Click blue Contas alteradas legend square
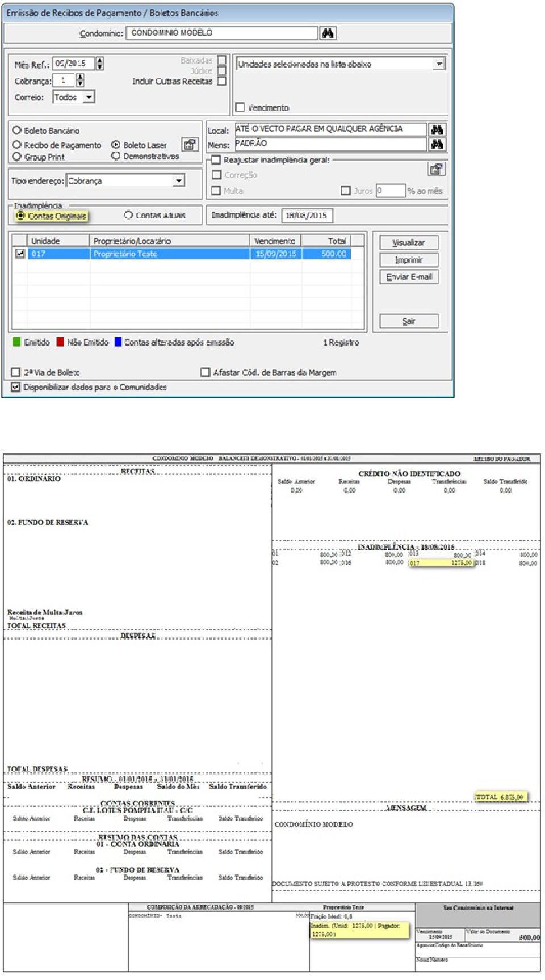 point(118,342)
